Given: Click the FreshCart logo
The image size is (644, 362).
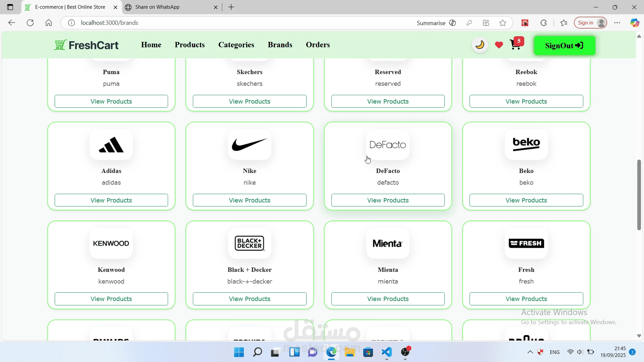Looking at the screenshot, I should [x=86, y=45].
